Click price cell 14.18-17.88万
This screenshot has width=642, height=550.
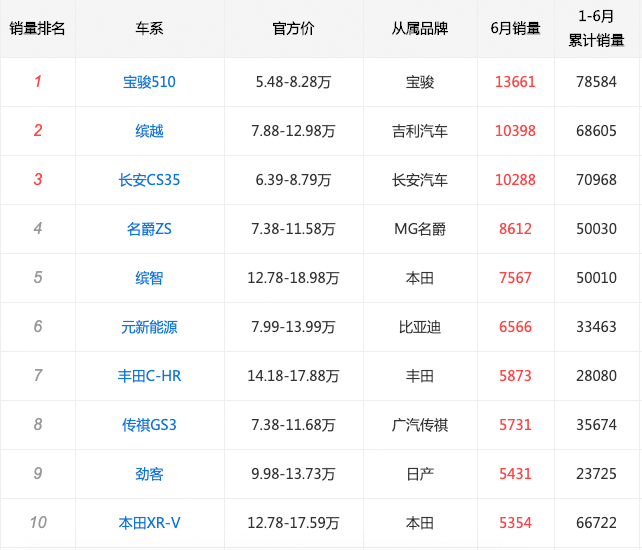point(294,376)
